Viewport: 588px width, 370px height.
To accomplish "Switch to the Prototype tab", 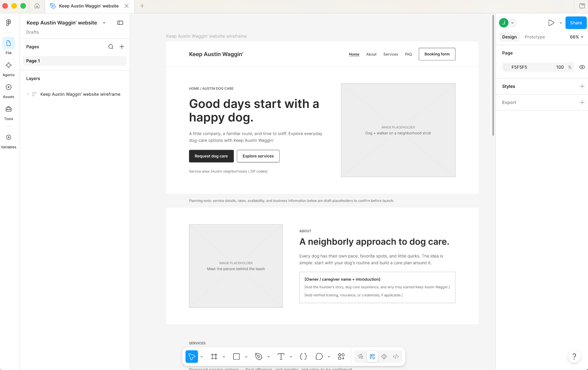I will pos(535,37).
